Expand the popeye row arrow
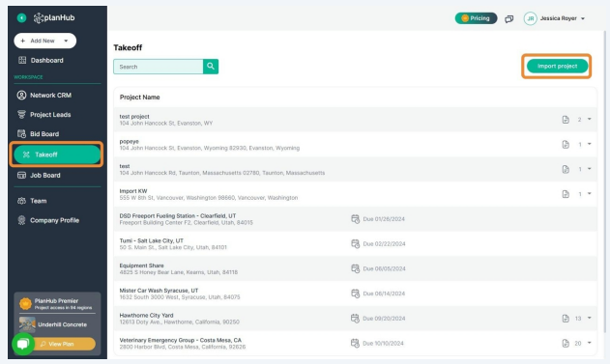Screen dimensions: 610x364 pos(589,144)
